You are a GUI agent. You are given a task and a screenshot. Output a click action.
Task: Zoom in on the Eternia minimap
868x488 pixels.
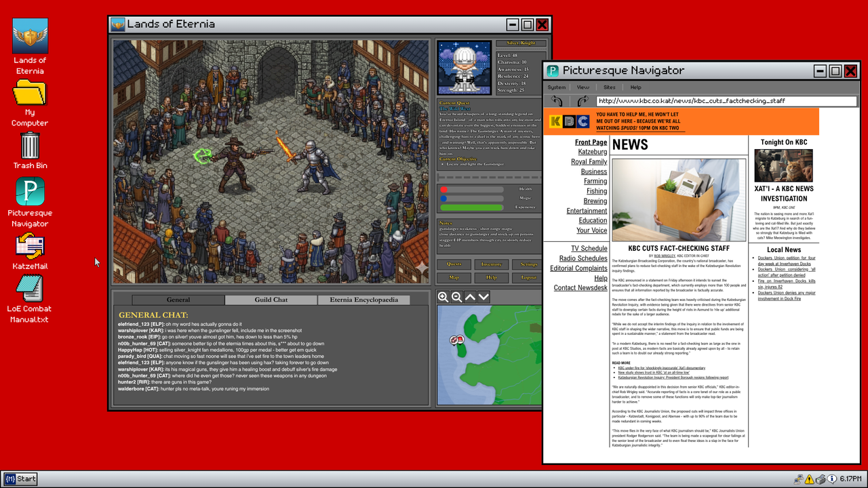coord(443,297)
